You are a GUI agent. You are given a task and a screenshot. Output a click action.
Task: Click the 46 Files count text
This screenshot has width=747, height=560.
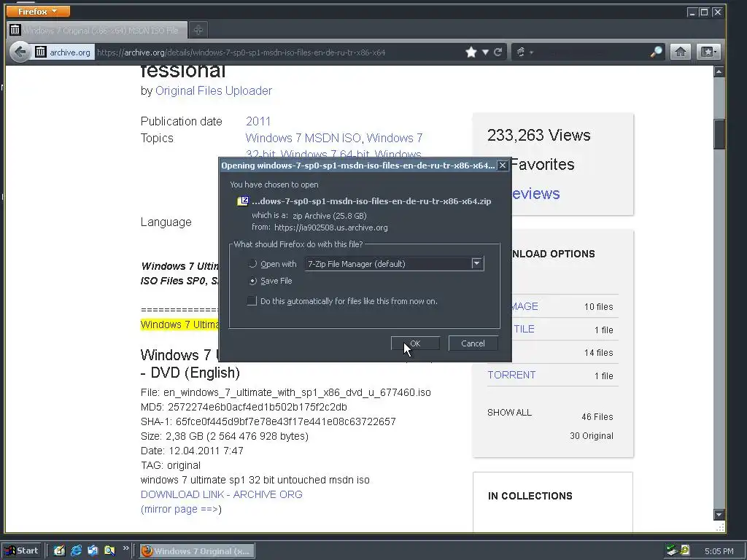pos(597,416)
